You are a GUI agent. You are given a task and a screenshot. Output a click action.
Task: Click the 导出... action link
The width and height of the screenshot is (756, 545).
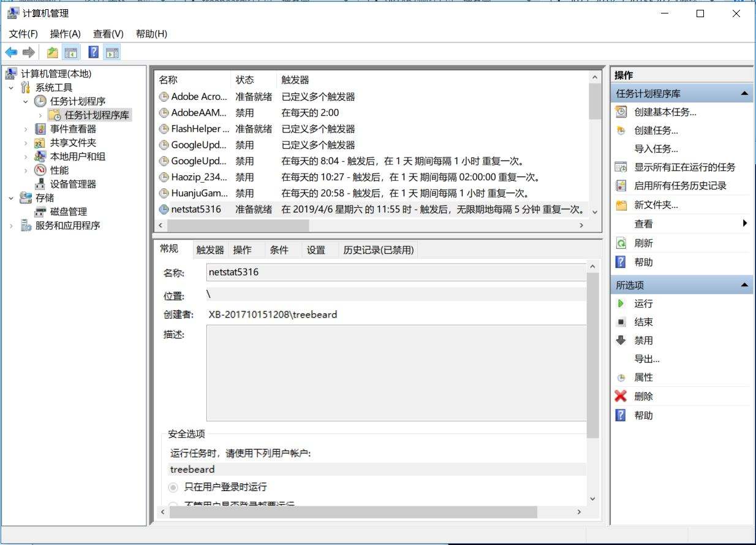(x=647, y=359)
